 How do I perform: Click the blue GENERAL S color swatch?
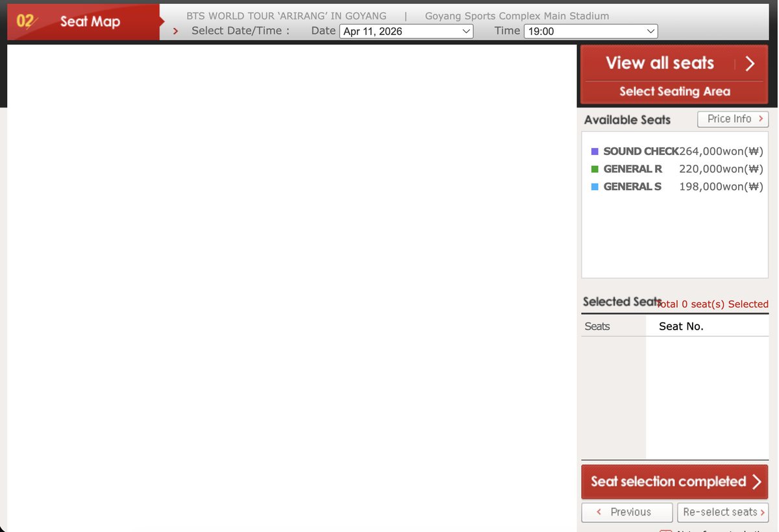[595, 186]
